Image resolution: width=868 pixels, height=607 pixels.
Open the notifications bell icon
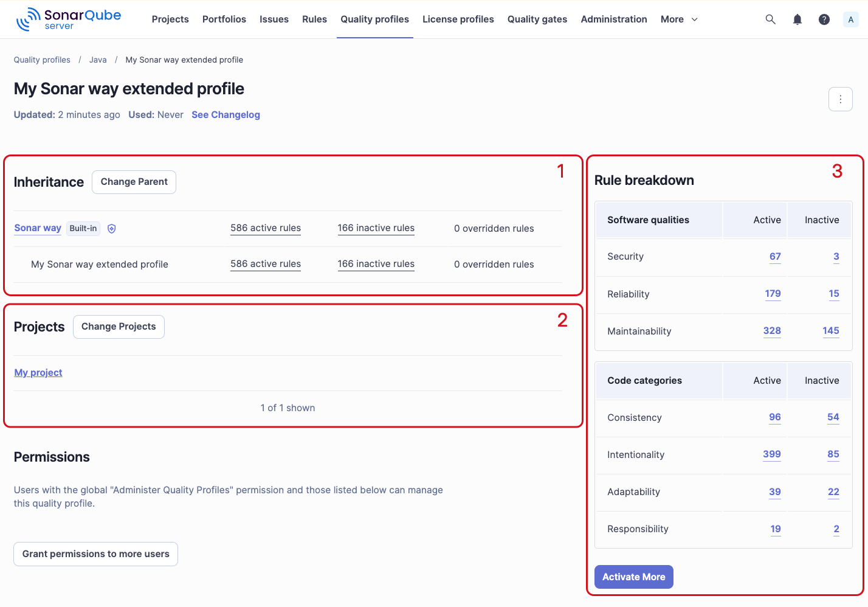(797, 19)
